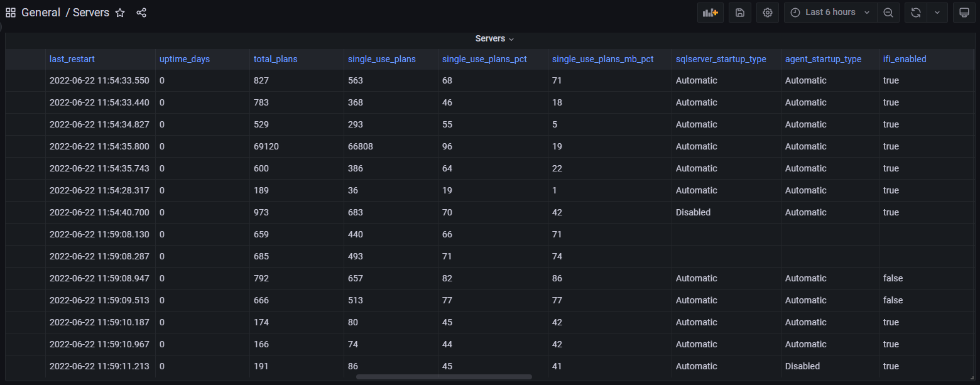
Task: Save the current dashboard
Action: coord(739,12)
